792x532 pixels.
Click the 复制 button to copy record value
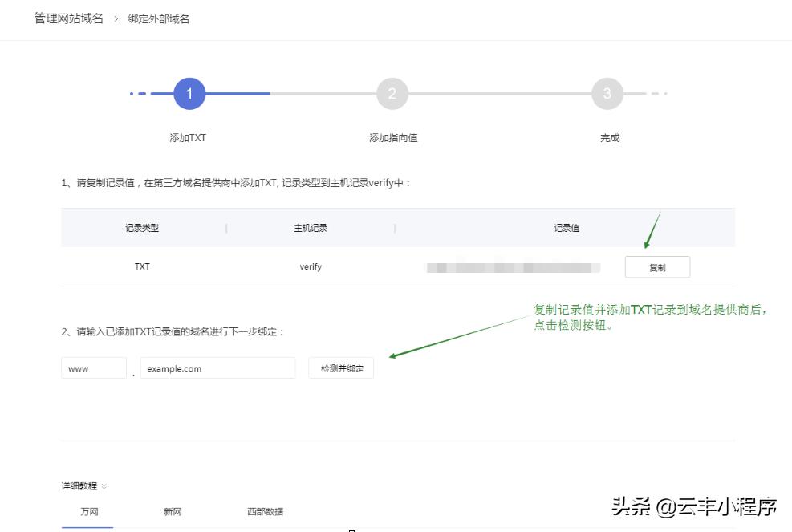pyautogui.click(x=657, y=266)
